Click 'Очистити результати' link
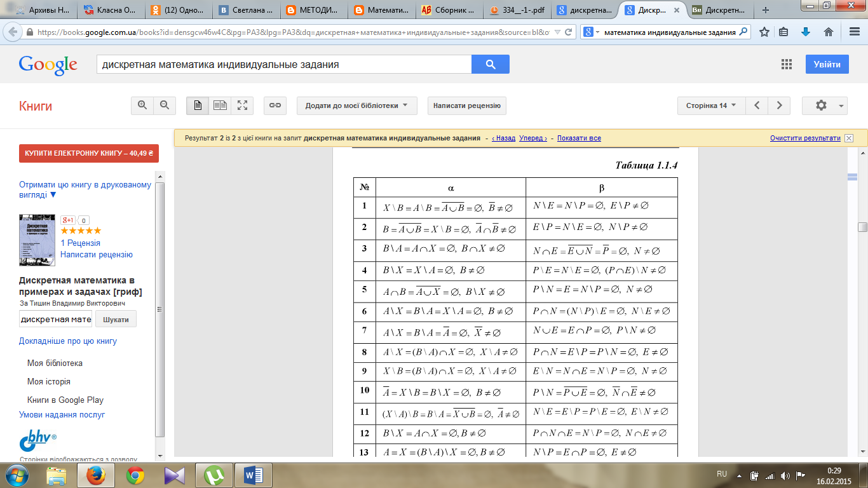 point(805,138)
